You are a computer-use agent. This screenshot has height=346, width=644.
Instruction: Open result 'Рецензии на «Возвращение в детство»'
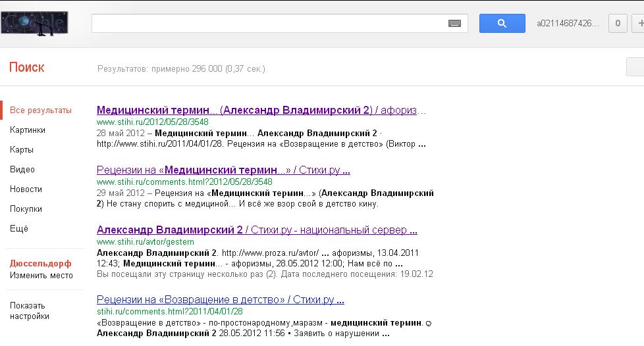(x=220, y=300)
